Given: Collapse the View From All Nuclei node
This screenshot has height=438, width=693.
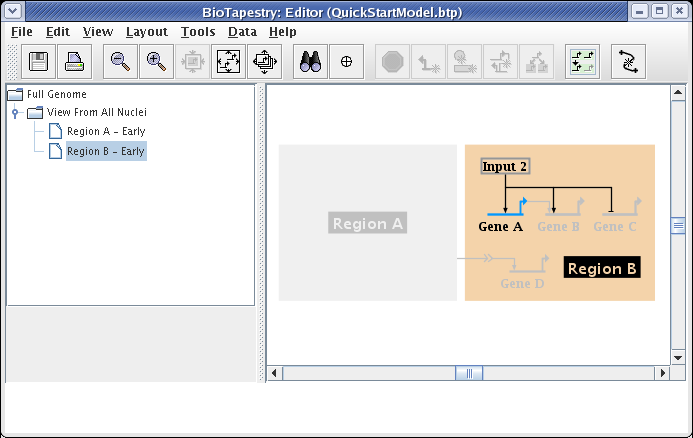Looking at the screenshot, I should click(x=15, y=113).
